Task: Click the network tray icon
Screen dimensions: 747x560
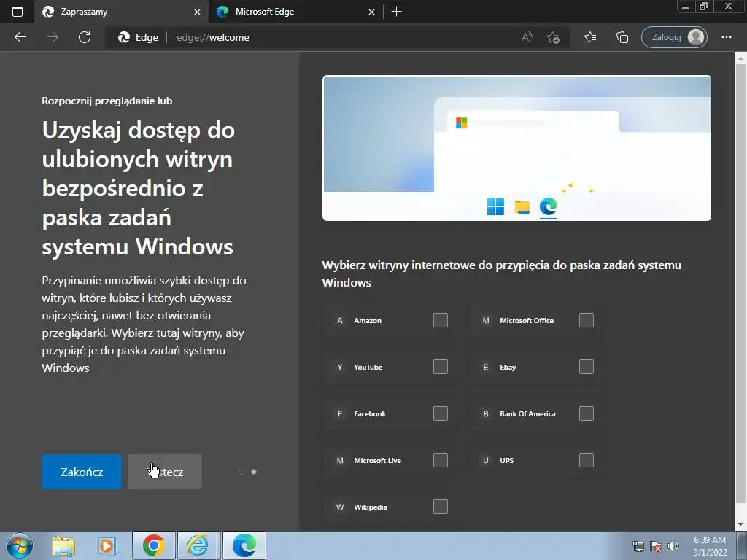Action: click(x=638, y=546)
